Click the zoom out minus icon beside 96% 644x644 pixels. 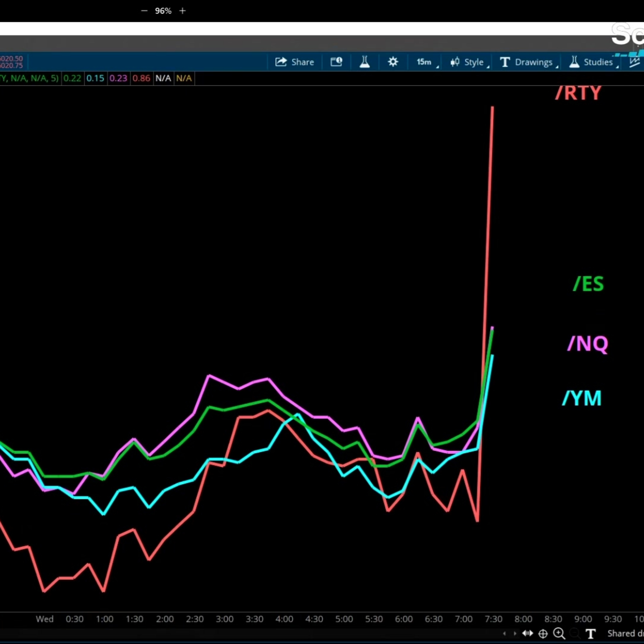(144, 11)
